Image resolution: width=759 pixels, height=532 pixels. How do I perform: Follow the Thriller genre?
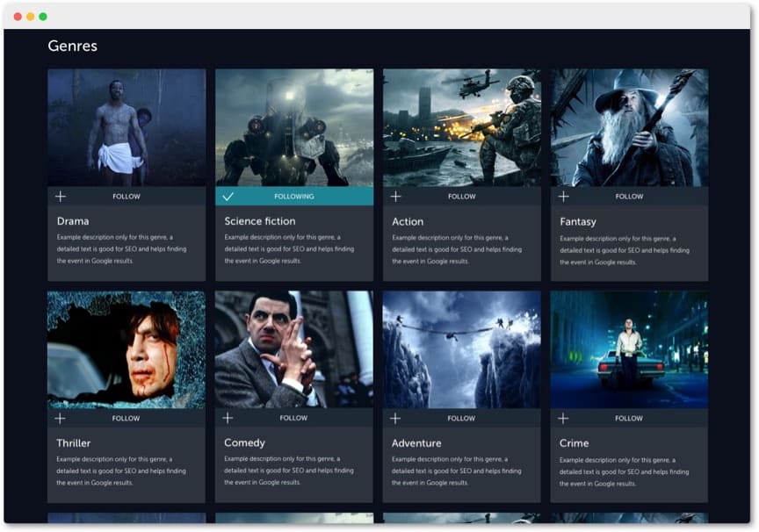[x=126, y=419]
